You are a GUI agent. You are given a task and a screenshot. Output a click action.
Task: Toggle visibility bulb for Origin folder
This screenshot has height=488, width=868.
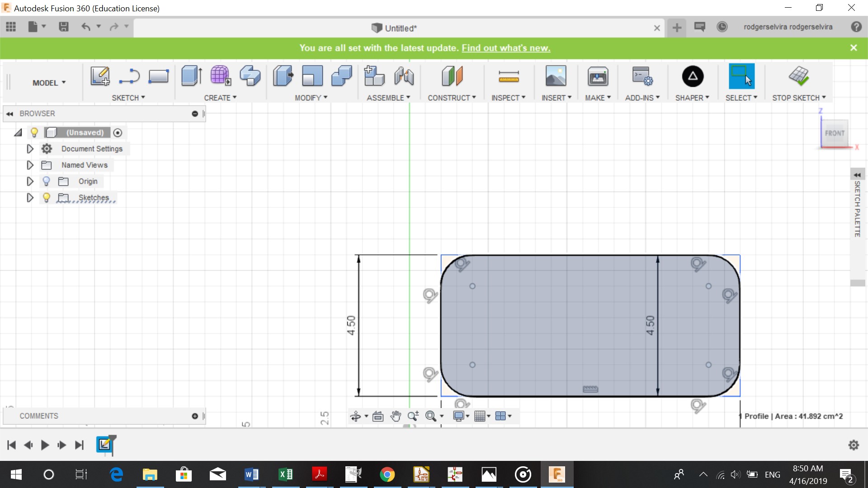(46, 181)
